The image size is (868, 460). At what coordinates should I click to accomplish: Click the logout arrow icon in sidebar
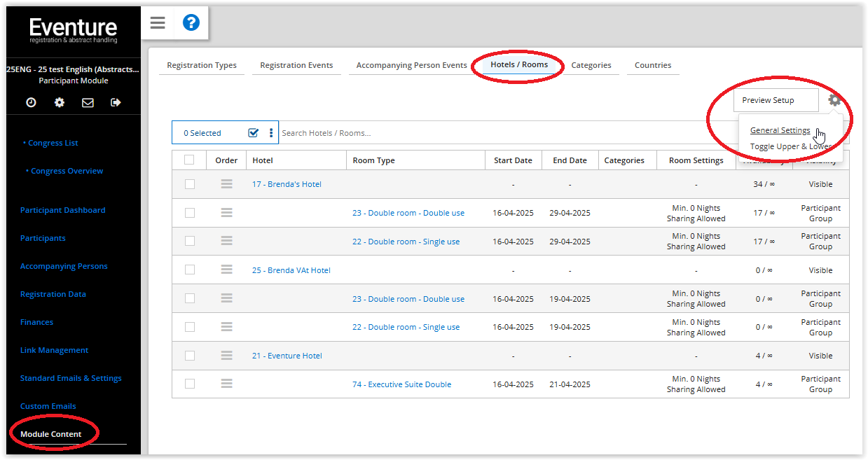pyautogui.click(x=116, y=102)
